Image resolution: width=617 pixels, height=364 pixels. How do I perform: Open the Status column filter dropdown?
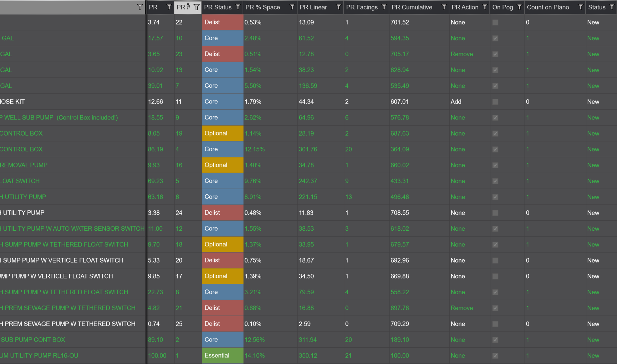click(x=612, y=7)
